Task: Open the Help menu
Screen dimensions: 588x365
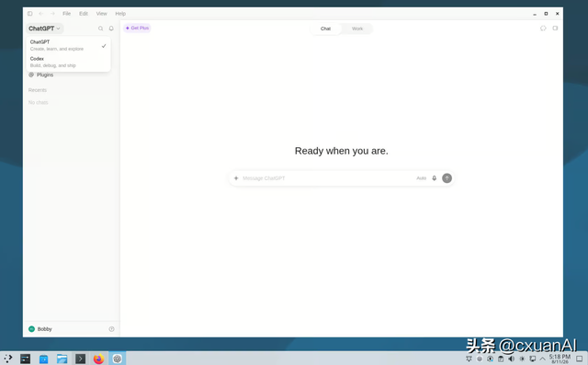Action: coord(120,14)
